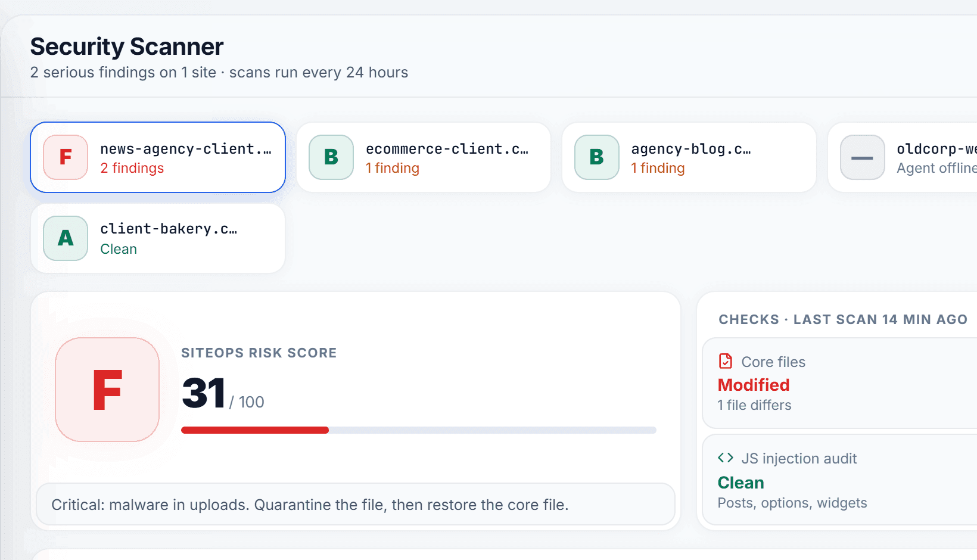Open the ecommerce-client site card

tap(424, 157)
